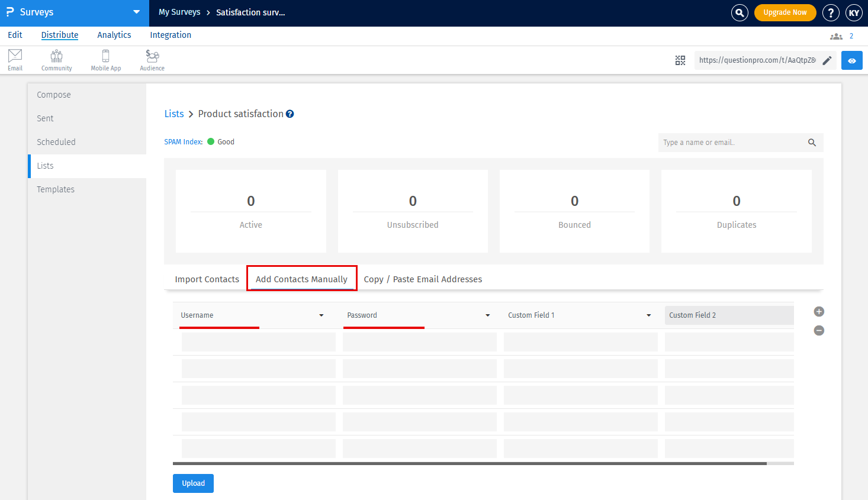868x500 pixels.
Task: Open the Username column dropdown
Action: [322, 315]
